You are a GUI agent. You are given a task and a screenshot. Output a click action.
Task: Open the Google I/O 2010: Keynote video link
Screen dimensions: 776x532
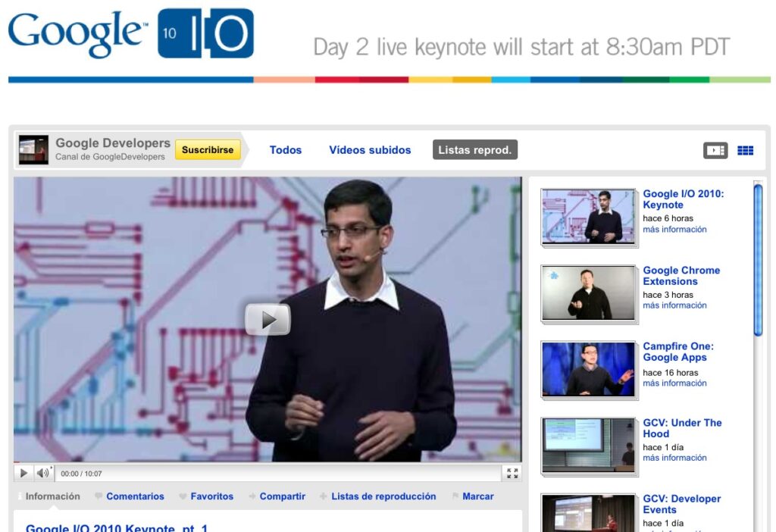coord(683,199)
